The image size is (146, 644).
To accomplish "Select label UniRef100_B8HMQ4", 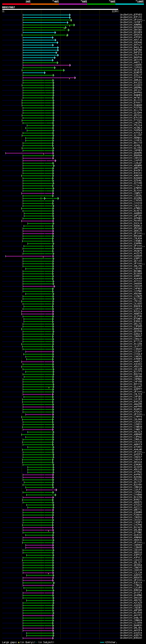I will coord(131,155).
